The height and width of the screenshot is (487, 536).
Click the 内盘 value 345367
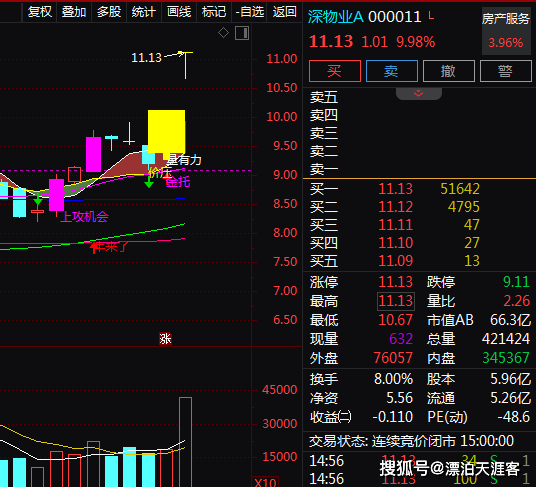click(x=506, y=358)
